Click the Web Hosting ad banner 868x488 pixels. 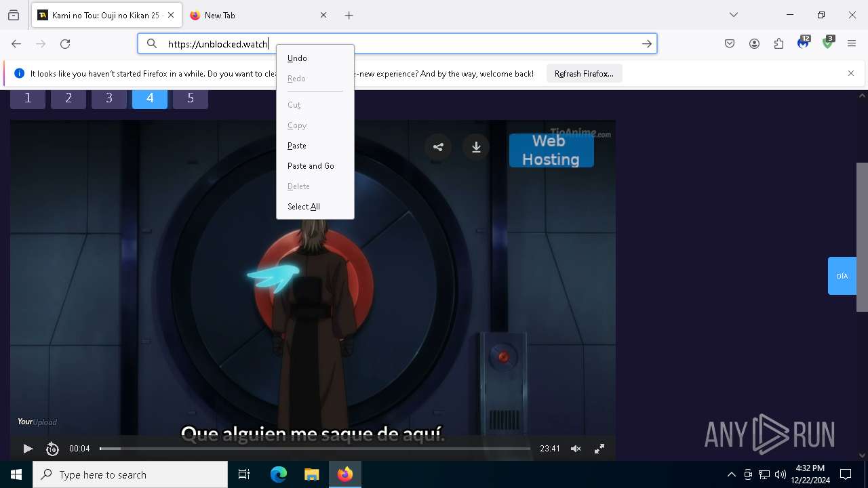pos(551,150)
